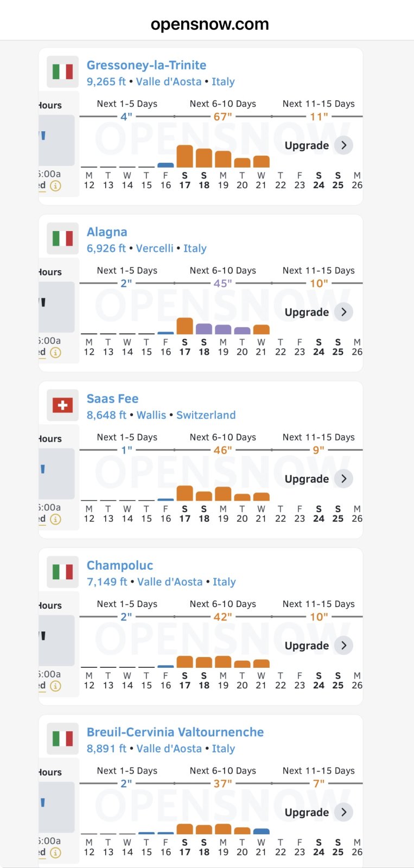Select Saturday 17 snow bar for Gressoney-la-Trinite
This screenshot has height=868, width=414.
185,156
